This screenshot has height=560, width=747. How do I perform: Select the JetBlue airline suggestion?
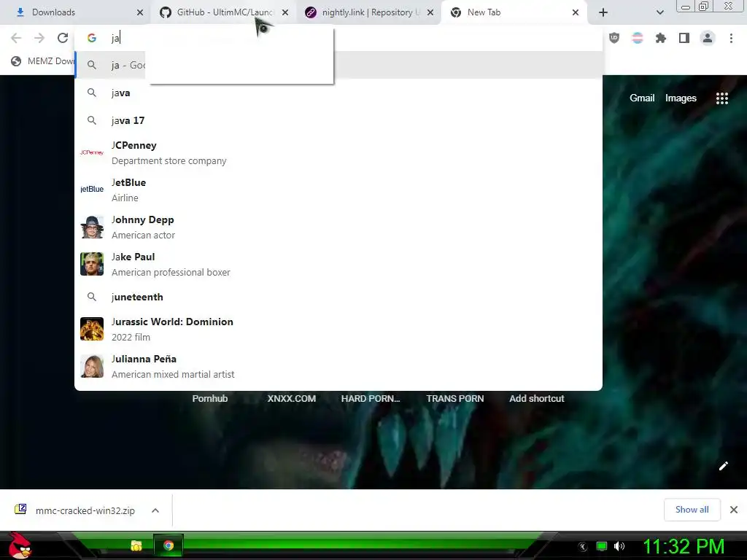pos(338,190)
